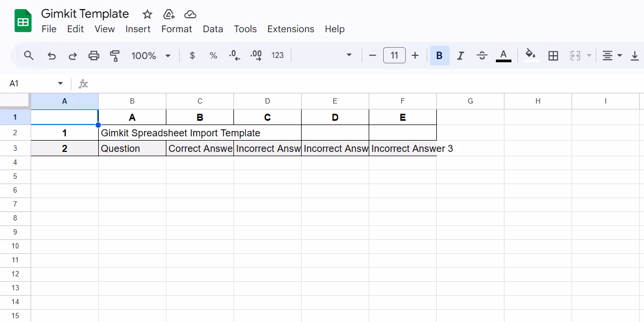Format as percent

pos(213,55)
